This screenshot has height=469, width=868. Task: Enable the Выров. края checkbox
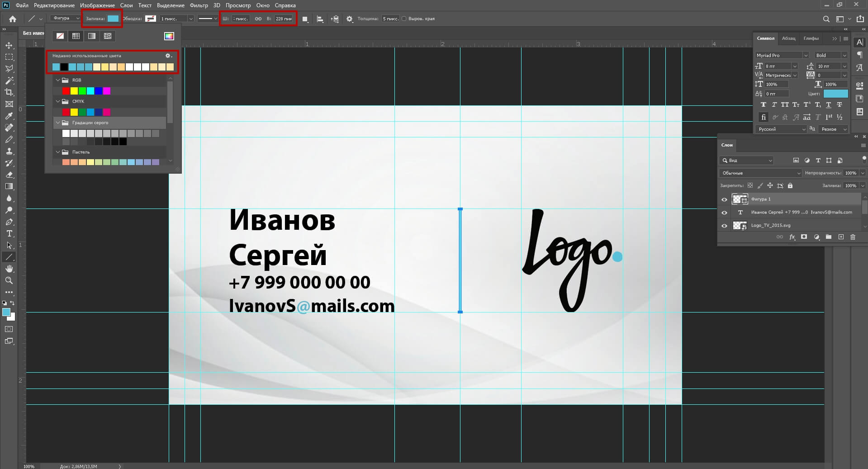(404, 19)
